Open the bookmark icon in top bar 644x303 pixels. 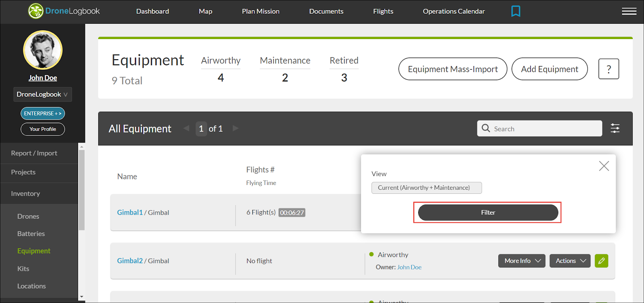516,11
